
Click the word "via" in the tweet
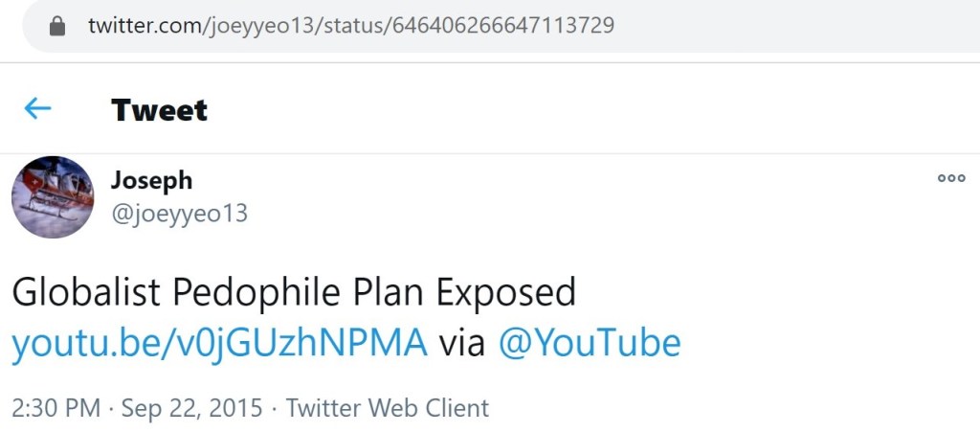[462, 342]
